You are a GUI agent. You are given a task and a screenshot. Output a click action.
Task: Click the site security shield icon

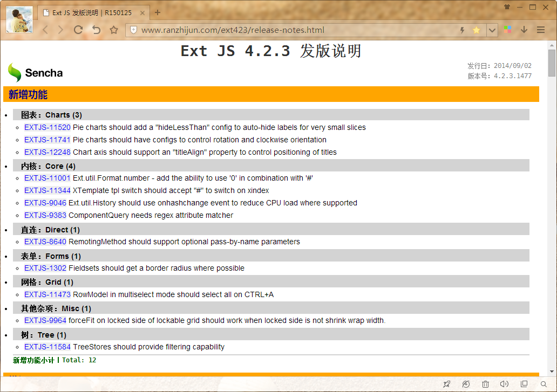(133, 30)
